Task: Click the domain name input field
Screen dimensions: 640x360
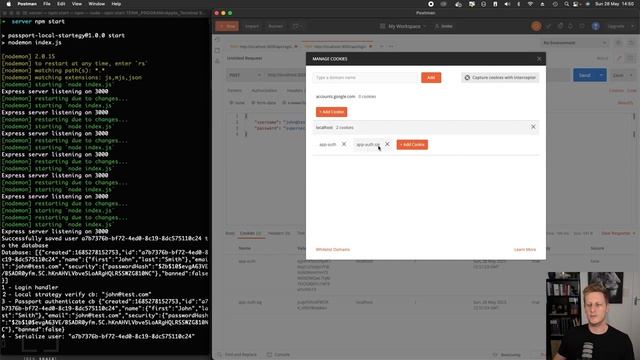Action: [366, 78]
